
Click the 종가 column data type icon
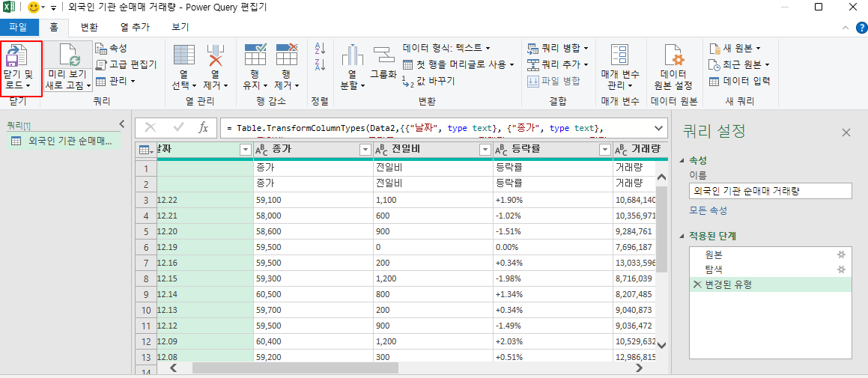pyautogui.click(x=262, y=150)
